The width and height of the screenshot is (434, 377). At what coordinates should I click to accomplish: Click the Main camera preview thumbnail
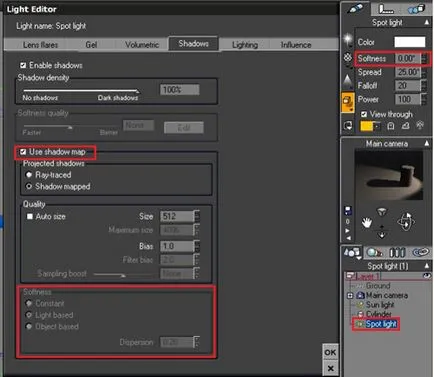389,175
